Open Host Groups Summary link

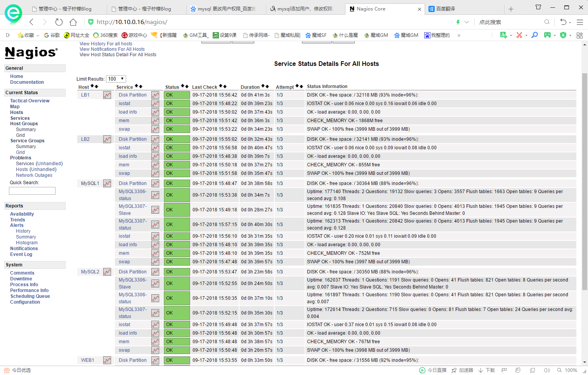[x=26, y=130]
